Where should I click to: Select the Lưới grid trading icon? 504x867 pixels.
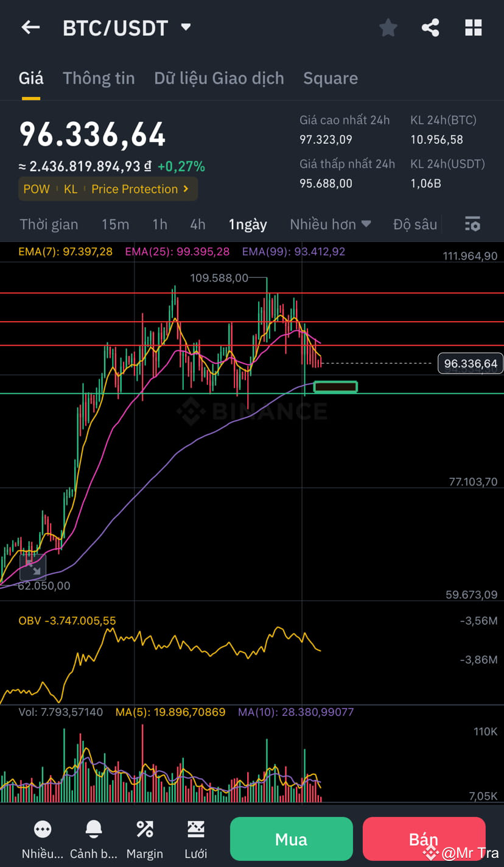pos(196,838)
